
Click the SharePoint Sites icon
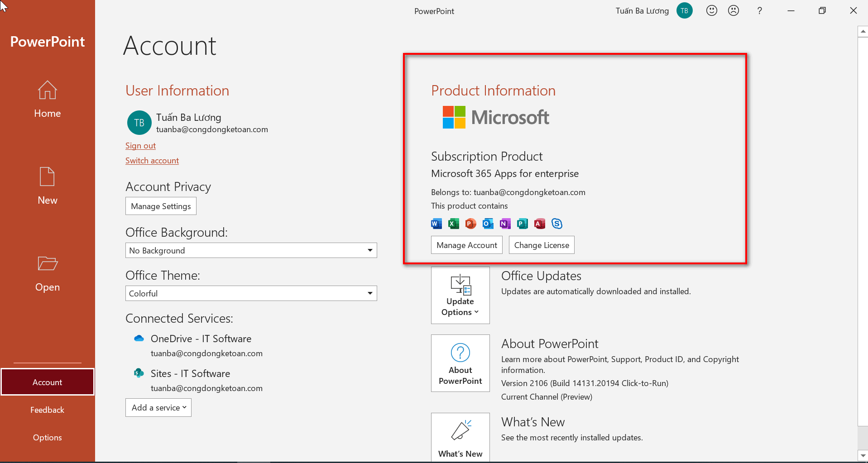coord(139,373)
